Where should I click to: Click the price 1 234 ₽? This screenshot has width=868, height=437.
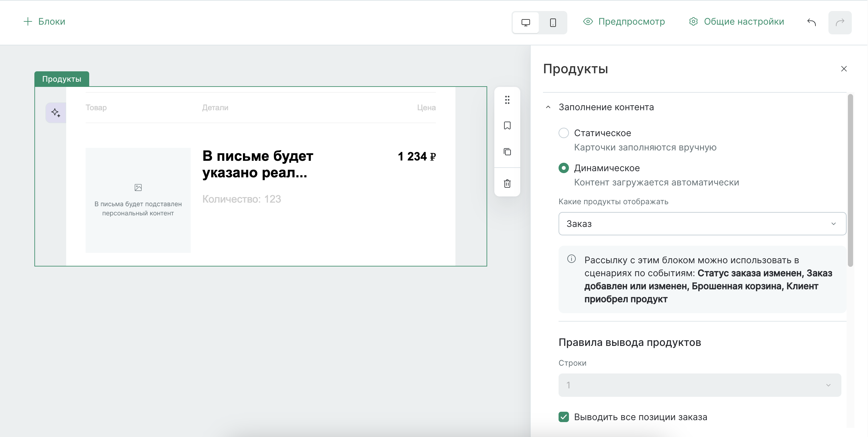click(x=417, y=157)
